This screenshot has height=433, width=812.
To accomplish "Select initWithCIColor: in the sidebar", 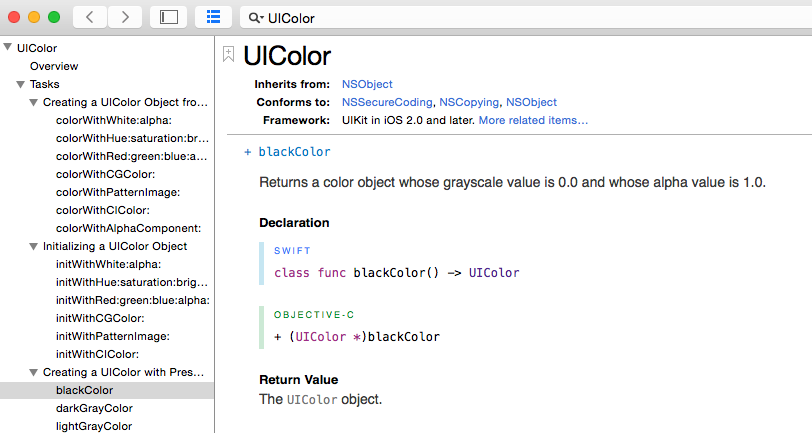I will coord(97,354).
